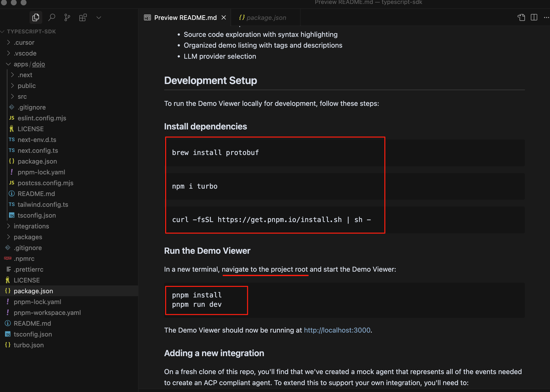Expand the integrations folder
This screenshot has height=392, width=550.
(31, 226)
